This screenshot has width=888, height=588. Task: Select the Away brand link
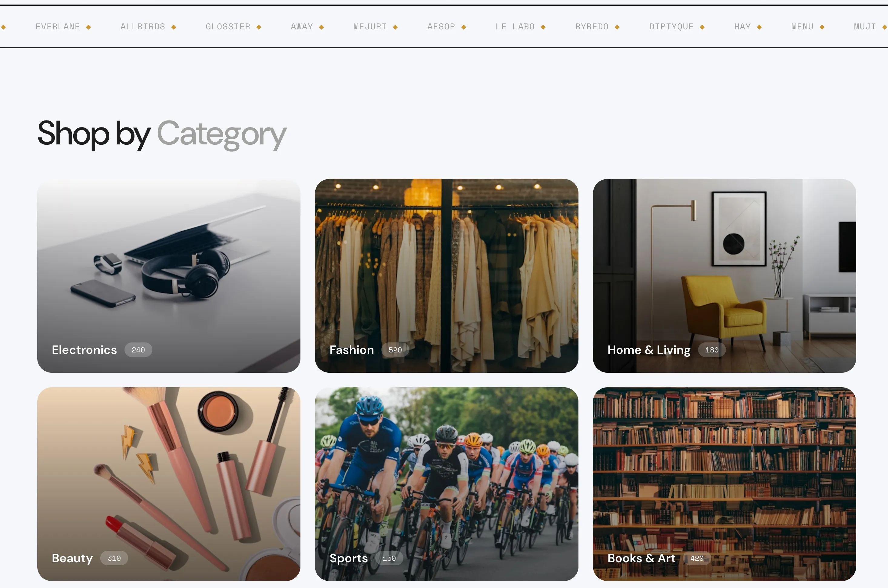[302, 27]
